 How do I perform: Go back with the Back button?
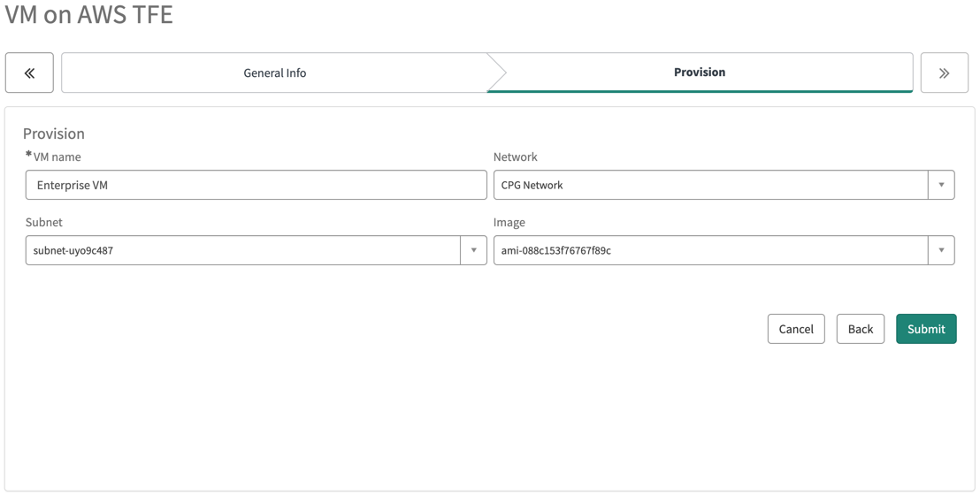pos(861,329)
